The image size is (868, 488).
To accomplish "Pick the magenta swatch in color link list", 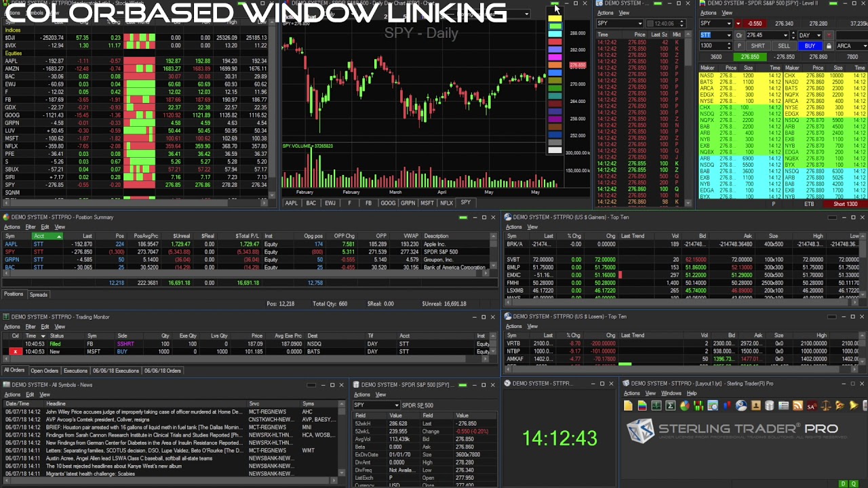I will [x=555, y=58].
